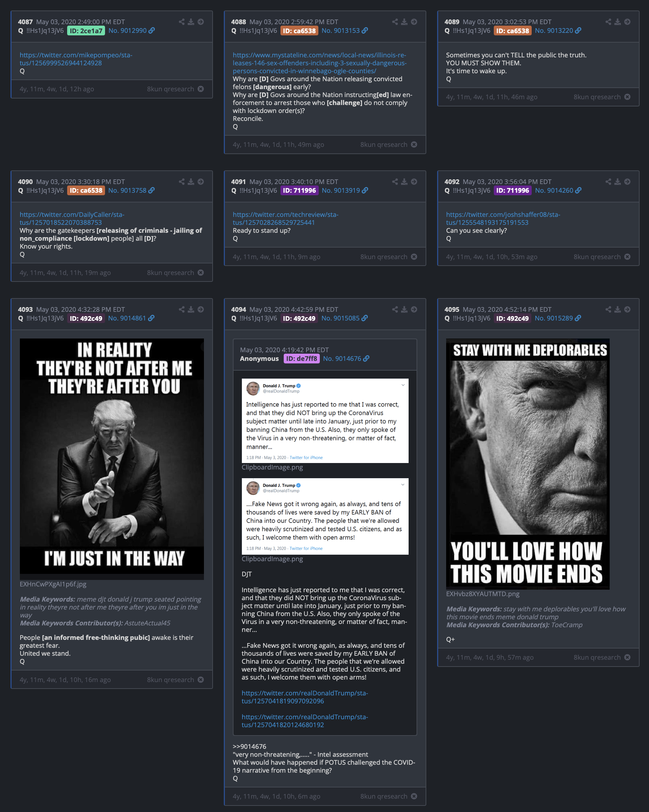Click arrow circle icon on post 4094
The image size is (649, 812).
coord(414,309)
